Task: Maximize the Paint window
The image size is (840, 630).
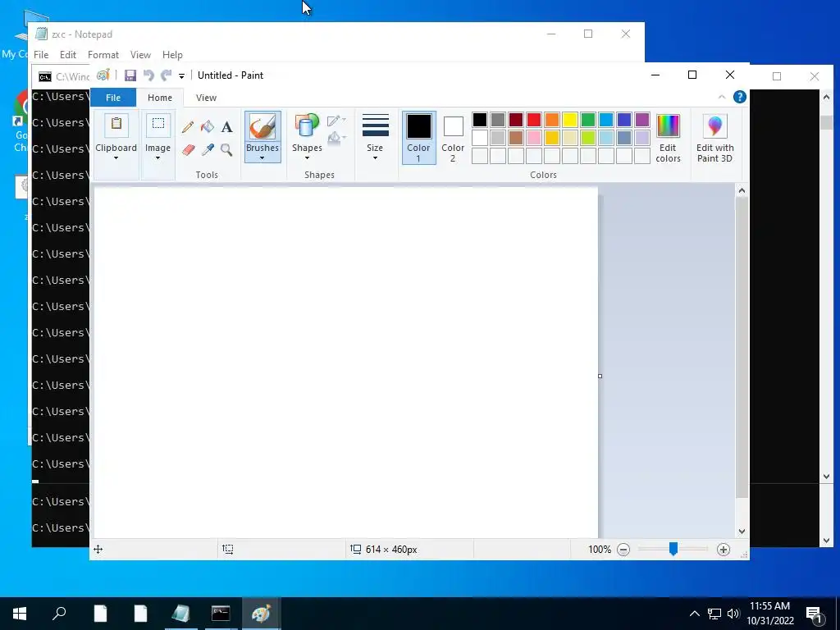Action: pyautogui.click(x=692, y=75)
